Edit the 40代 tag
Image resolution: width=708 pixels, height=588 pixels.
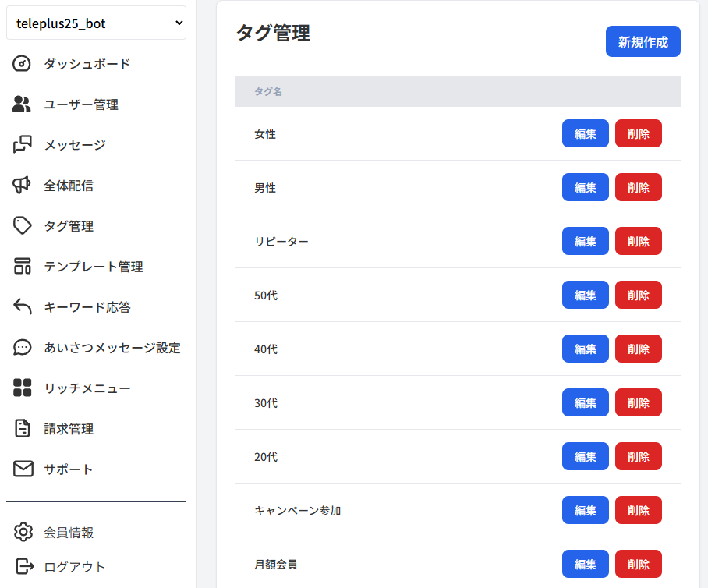585,349
